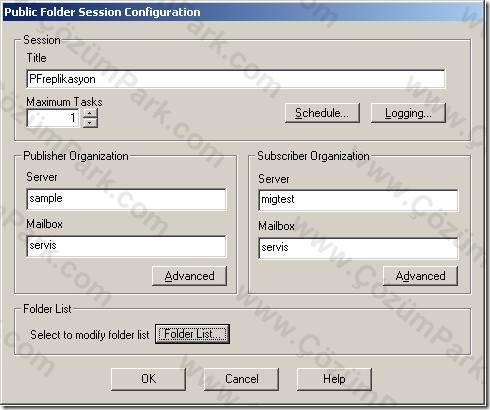
Task: Click the Public Folder Session Configuration title bar
Action: [243, 12]
